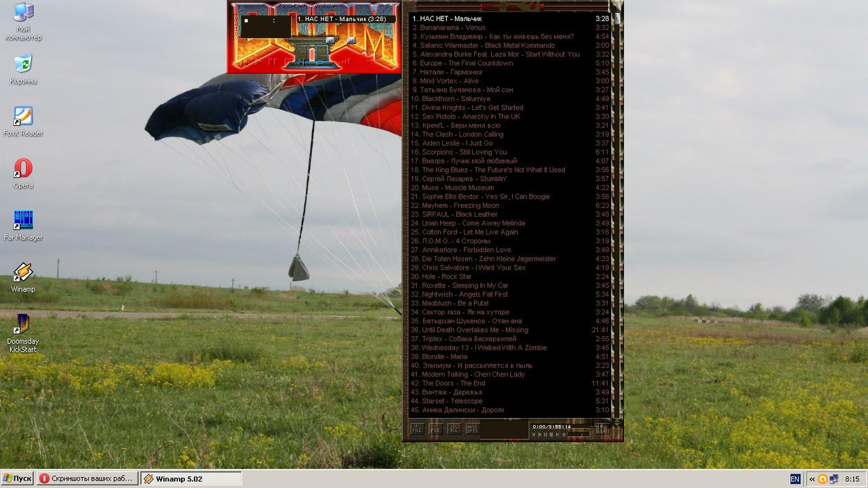This screenshot has height=488, width=868.
Task: Click the 8:15 taskbar clock
Action: click(852, 479)
